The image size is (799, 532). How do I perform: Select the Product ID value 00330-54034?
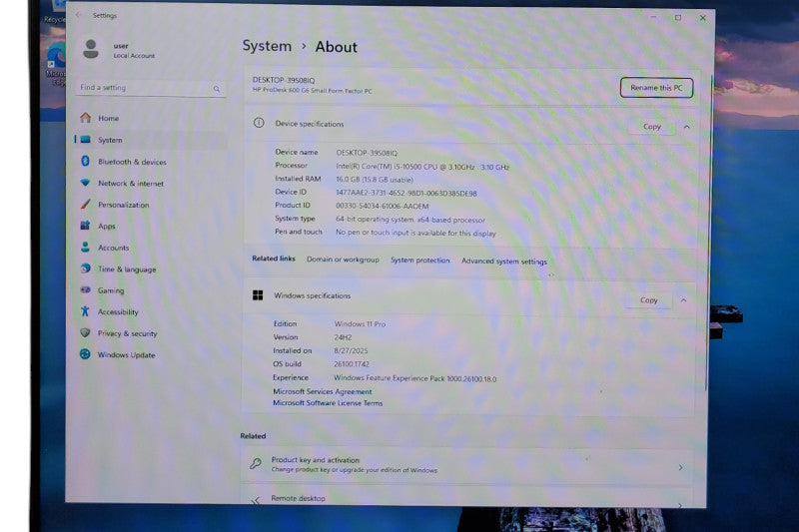pos(382,206)
